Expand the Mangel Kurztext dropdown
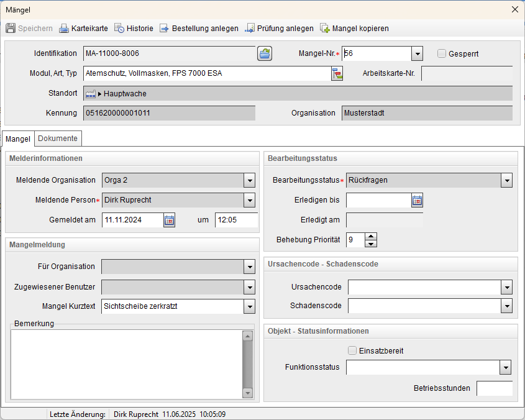Viewport: 525px width, 420px height. coord(250,306)
